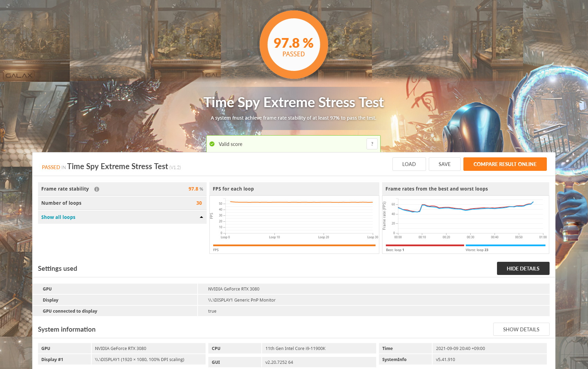Click the Best: loop 1 label
The height and width of the screenshot is (369, 588).
click(x=395, y=250)
